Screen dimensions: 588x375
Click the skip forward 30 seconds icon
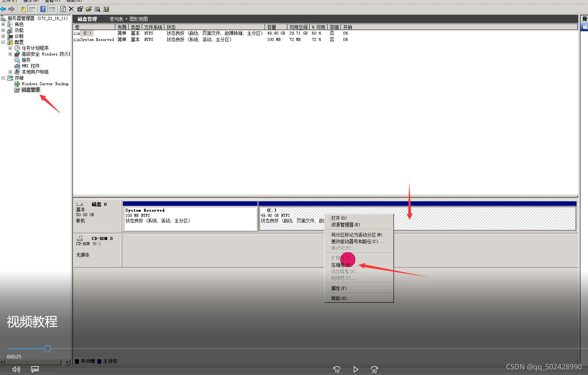point(374,369)
